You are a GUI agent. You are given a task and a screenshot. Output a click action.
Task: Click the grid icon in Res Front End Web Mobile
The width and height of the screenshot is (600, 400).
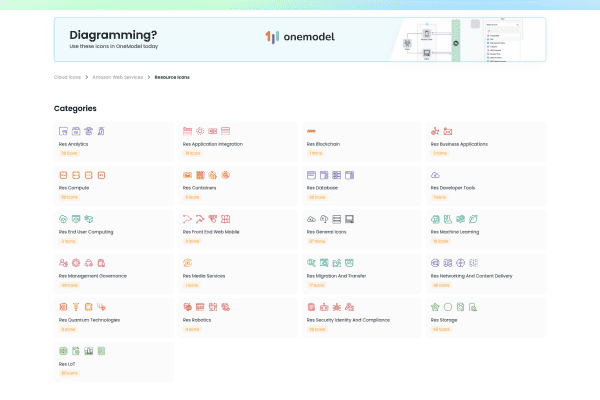pyautogui.click(x=225, y=219)
